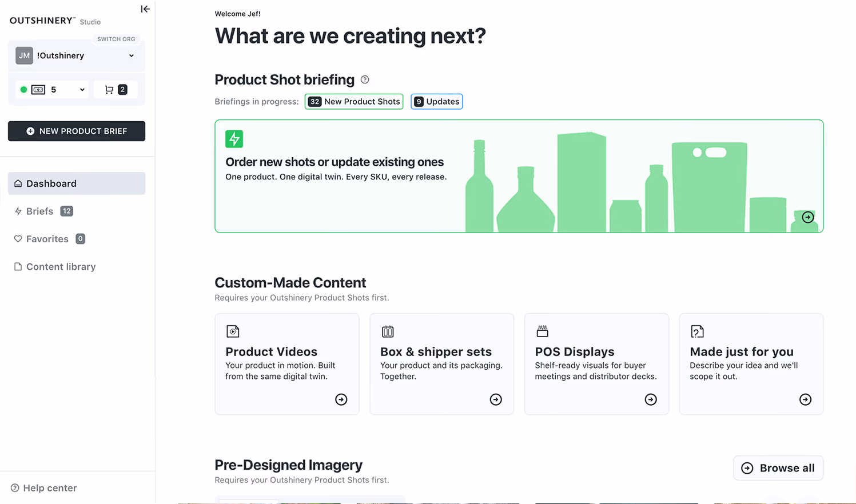856x504 pixels.
Task: Open Favorites in the sidebar
Action: [x=49, y=239]
